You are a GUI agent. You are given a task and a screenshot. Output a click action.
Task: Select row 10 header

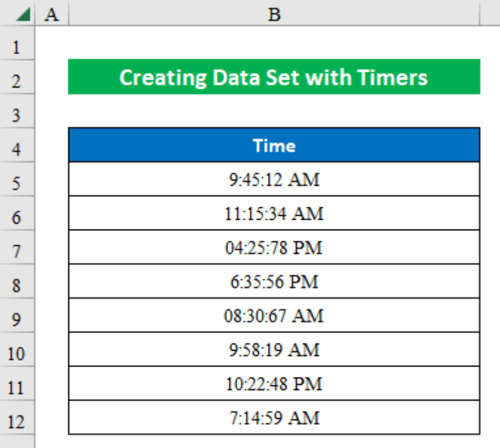point(16,354)
